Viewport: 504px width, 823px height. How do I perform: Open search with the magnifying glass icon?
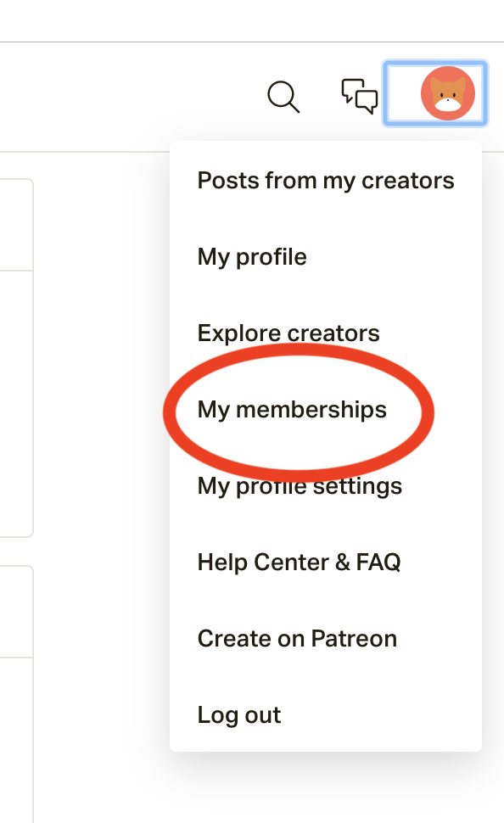click(283, 97)
